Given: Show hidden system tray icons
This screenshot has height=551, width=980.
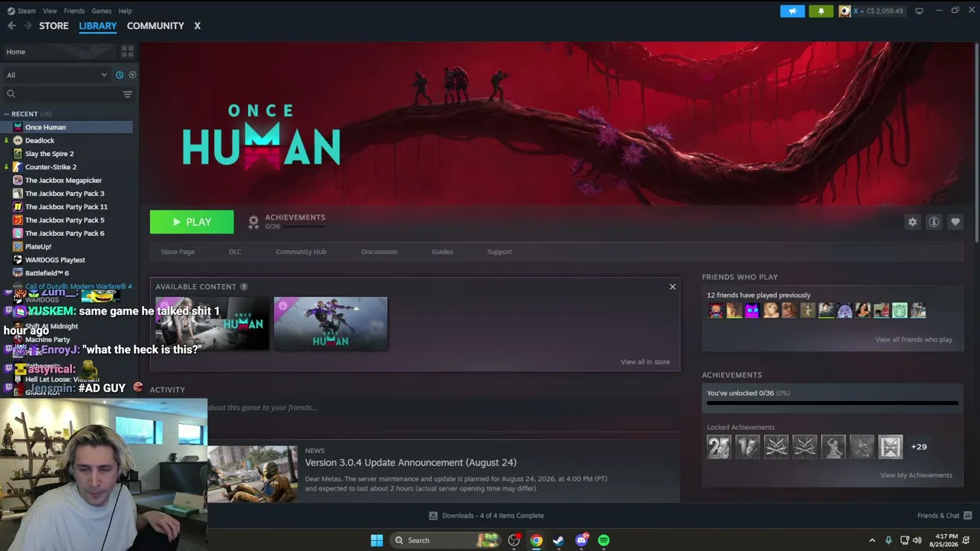Looking at the screenshot, I should tap(871, 540).
